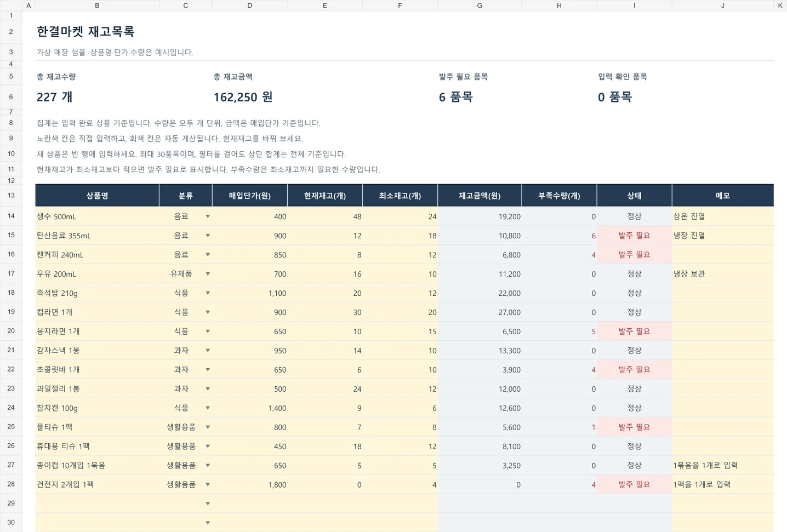Open category dropdown in empty row 29
The image size is (787, 532).
click(x=208, y=504)
